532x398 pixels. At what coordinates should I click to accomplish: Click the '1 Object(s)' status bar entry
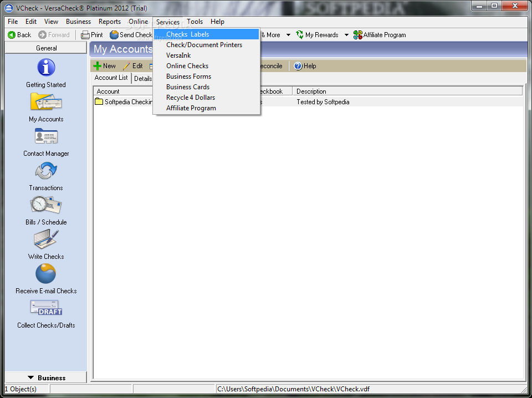point(21,389)
